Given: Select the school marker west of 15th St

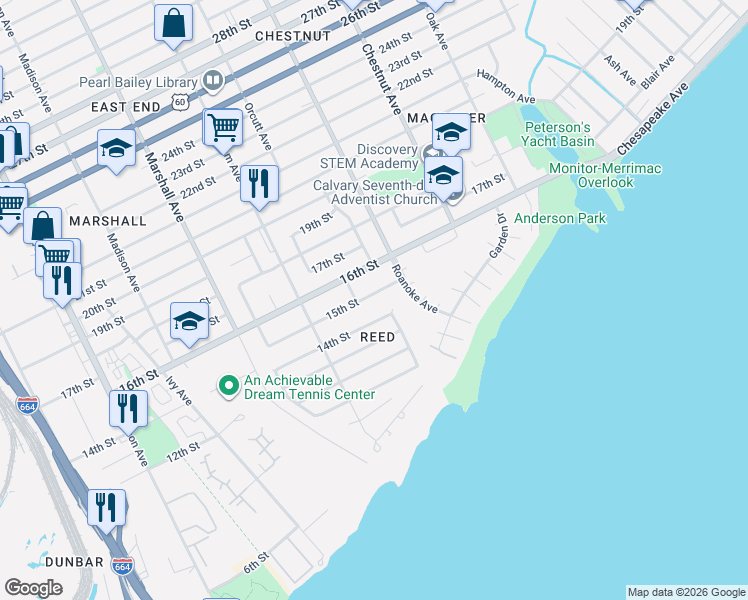Looking at the screenshot, I should click(189, 322).
